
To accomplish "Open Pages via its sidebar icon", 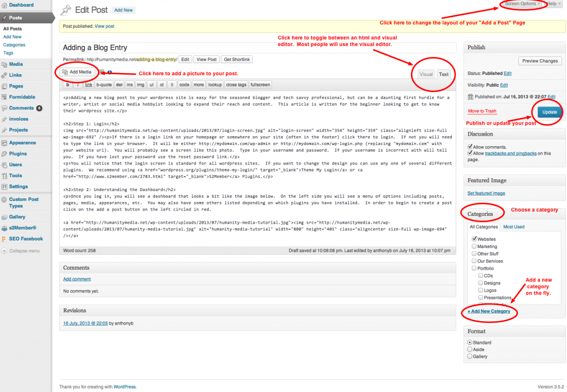I will pyautogui.click(x=4, y=86).
